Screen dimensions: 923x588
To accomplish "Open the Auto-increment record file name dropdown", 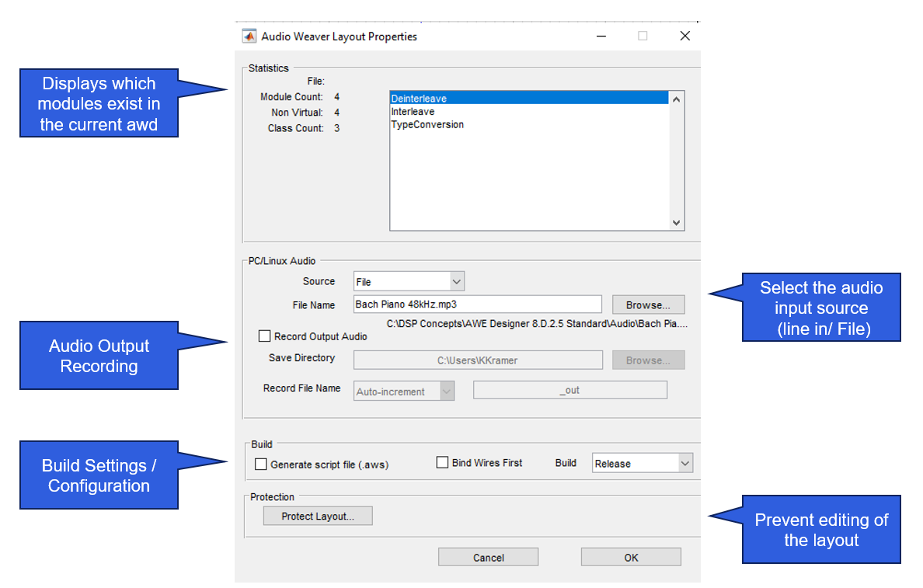I will coord(404,391).
